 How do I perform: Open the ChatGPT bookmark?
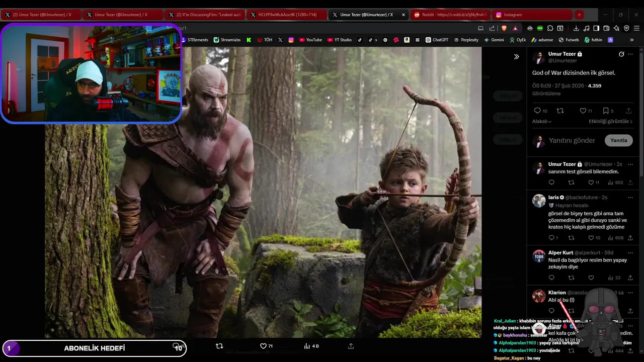[437, 40]
